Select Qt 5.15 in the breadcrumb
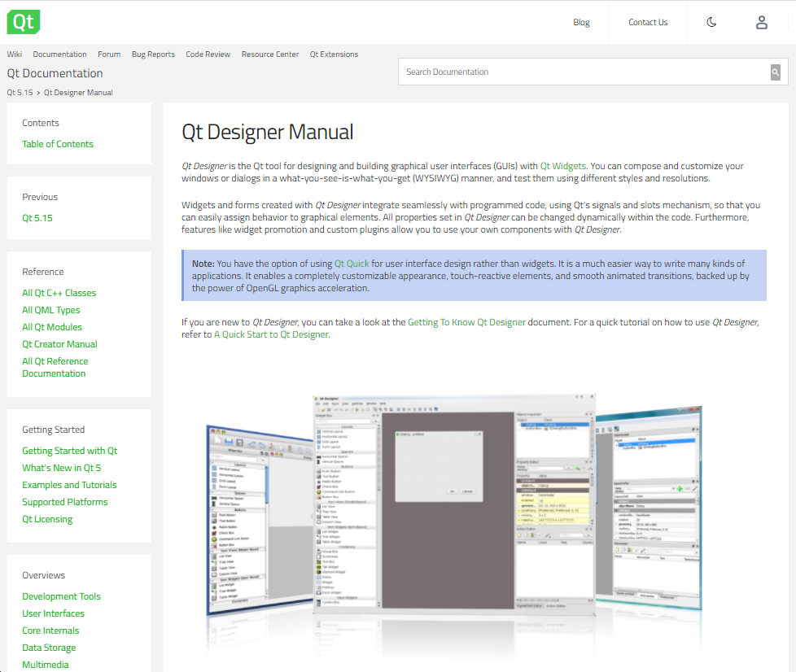796x672 pixels. pyautogui.click(x=20, y=93)
